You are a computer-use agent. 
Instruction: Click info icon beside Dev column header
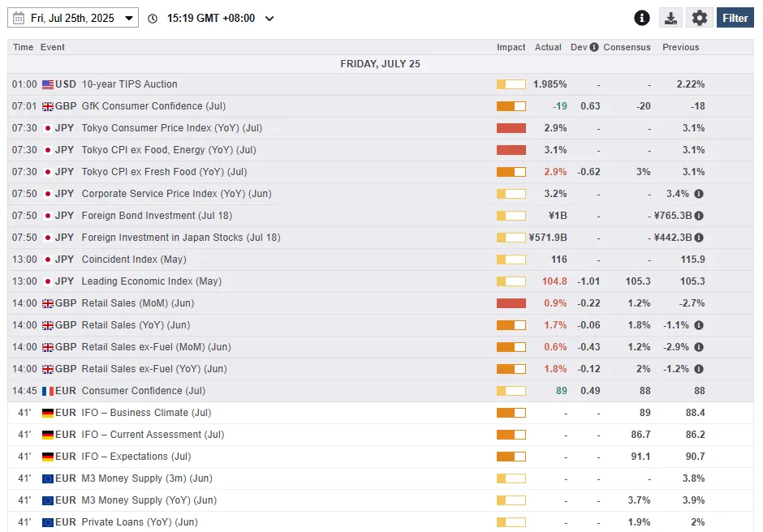pos(594,47)
